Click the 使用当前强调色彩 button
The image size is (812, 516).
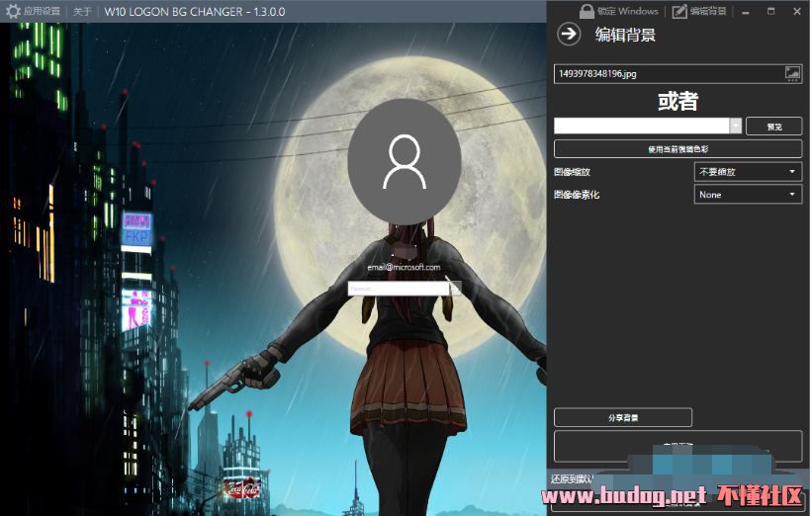pyautogui.click(x=677, y=149)
